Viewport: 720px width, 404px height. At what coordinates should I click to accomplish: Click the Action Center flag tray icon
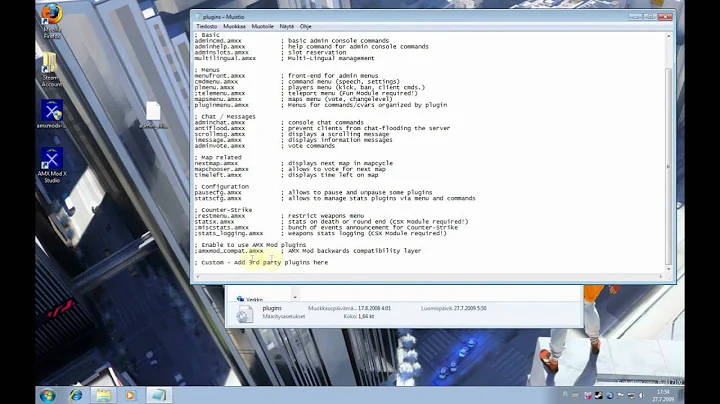[x=620, y=395]
